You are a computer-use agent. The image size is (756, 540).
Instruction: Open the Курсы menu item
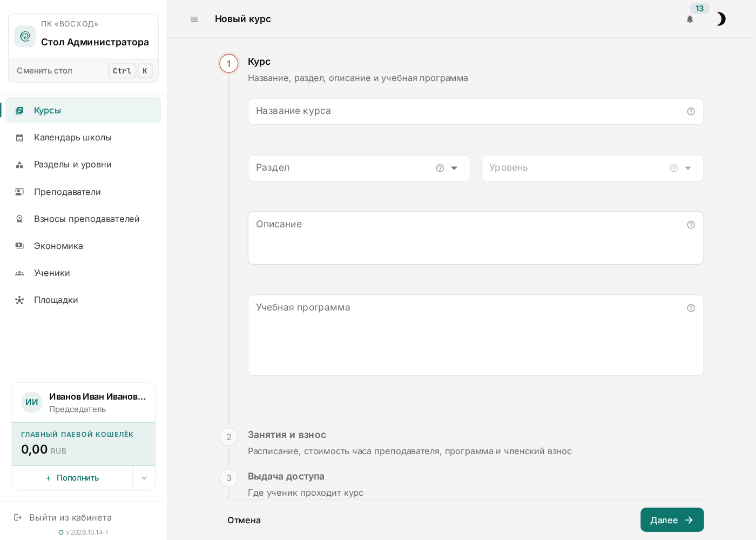pos(84,110)
